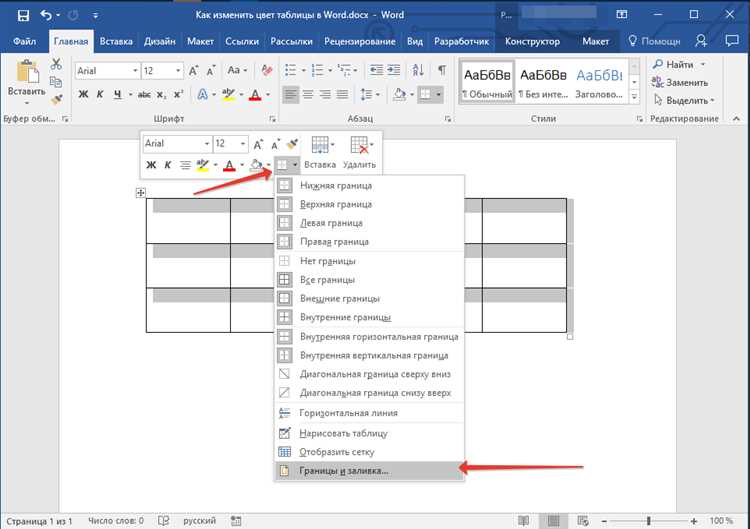Switch to web layout view in status bar
The image size is (750, 529).
pos(583,520)
